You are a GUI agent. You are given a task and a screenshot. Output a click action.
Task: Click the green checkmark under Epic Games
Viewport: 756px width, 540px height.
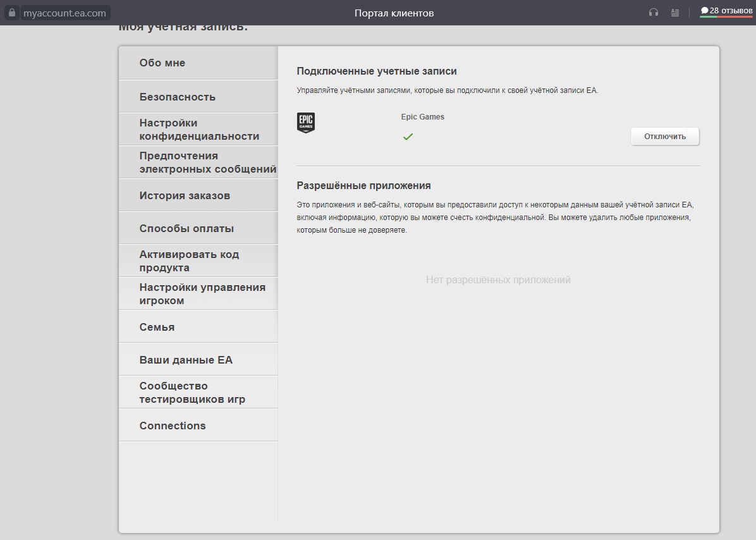pyautogui.click(x=408, y=137)
